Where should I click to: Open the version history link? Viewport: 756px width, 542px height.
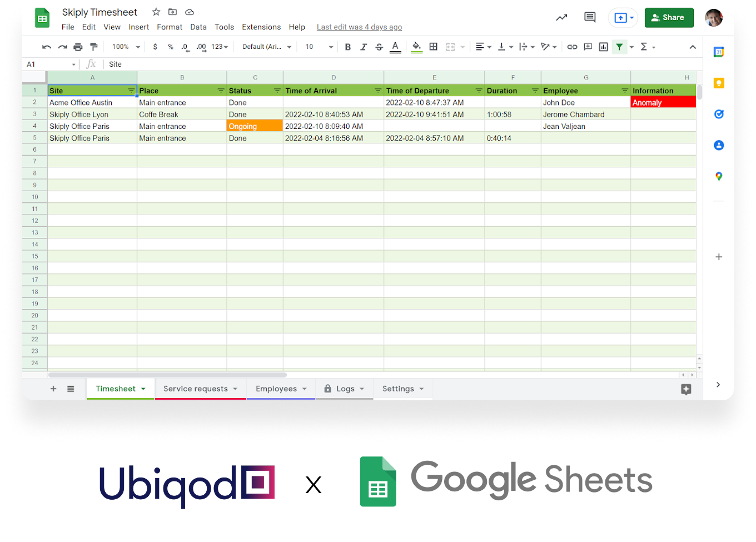pos(359,27)
